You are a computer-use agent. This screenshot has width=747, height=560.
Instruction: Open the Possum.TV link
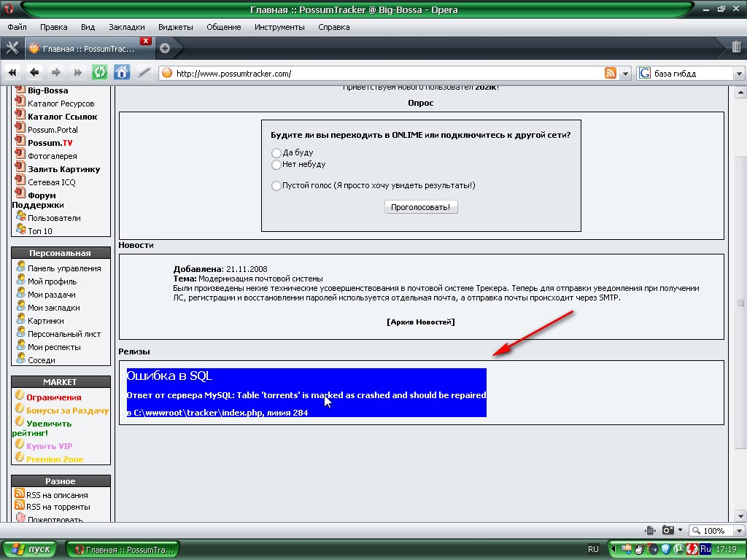50,143
